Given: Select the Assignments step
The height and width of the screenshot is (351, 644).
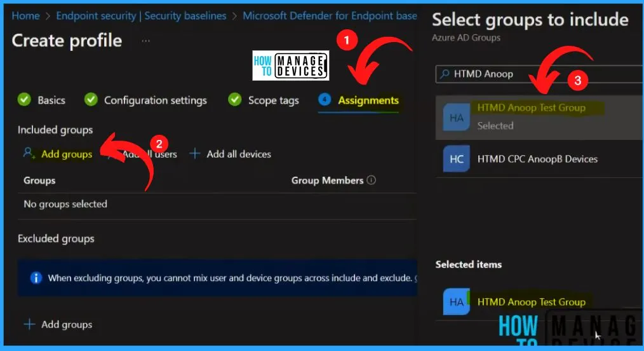Looking at the screenshot, I should (368, 100).
